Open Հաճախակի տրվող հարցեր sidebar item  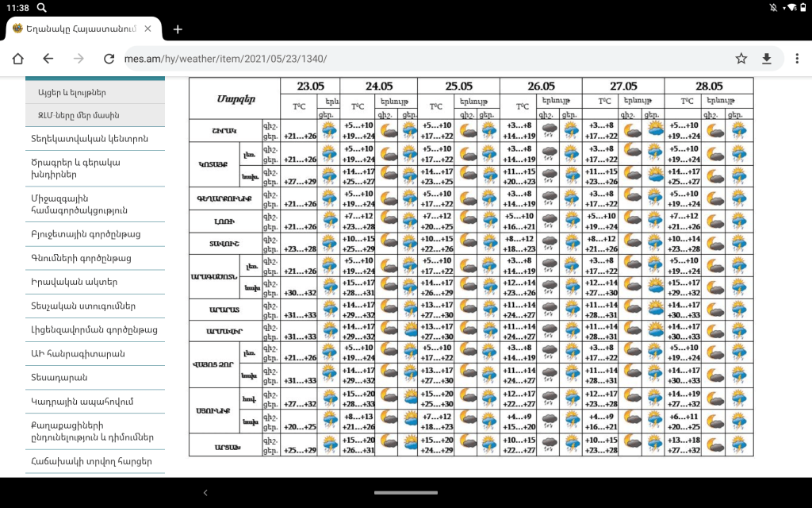coord(90,460)
